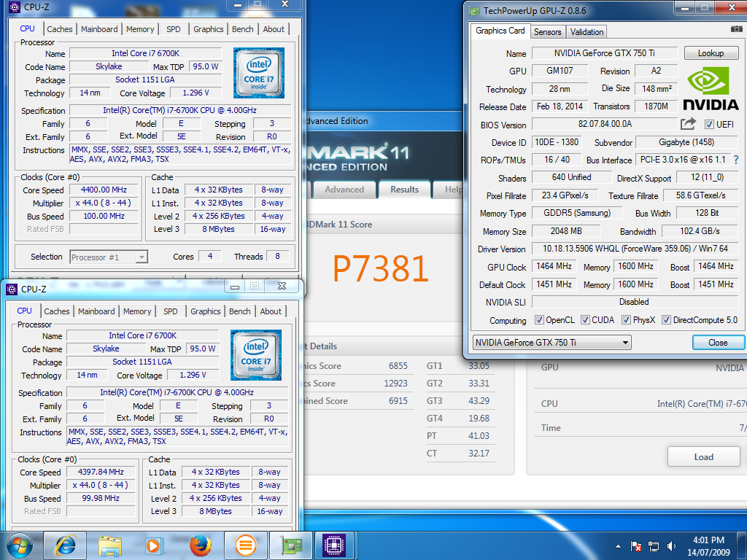Screen dimensions: 747x560
Task: Click the BIOS Version field 82.07.84.00.0A
Action: coord(605,124)
